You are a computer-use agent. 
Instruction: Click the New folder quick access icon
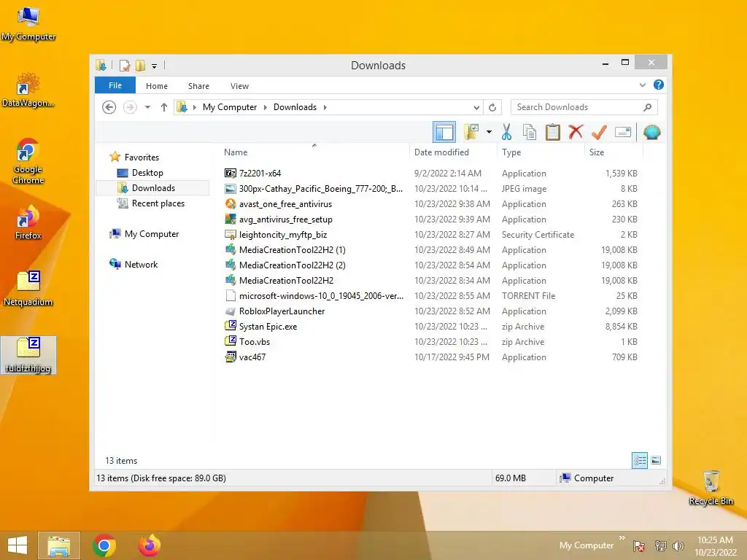[x=140, y=65]
